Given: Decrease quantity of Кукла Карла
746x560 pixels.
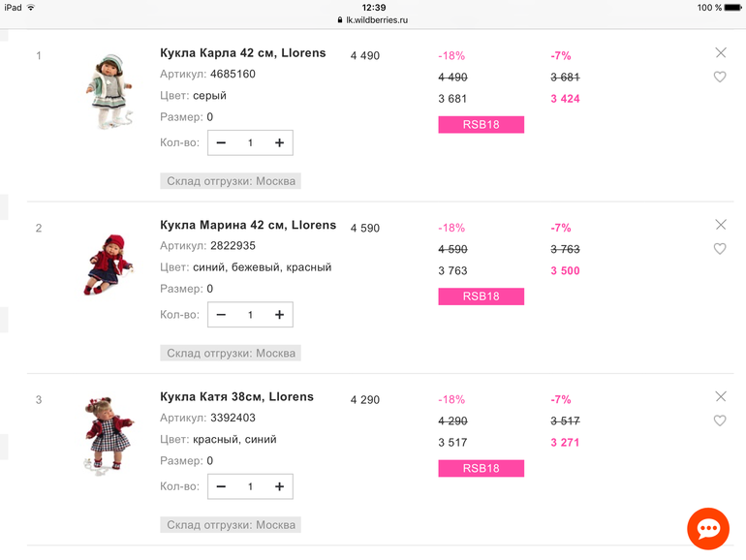Looking at the screenshot, I should point(221,143).
